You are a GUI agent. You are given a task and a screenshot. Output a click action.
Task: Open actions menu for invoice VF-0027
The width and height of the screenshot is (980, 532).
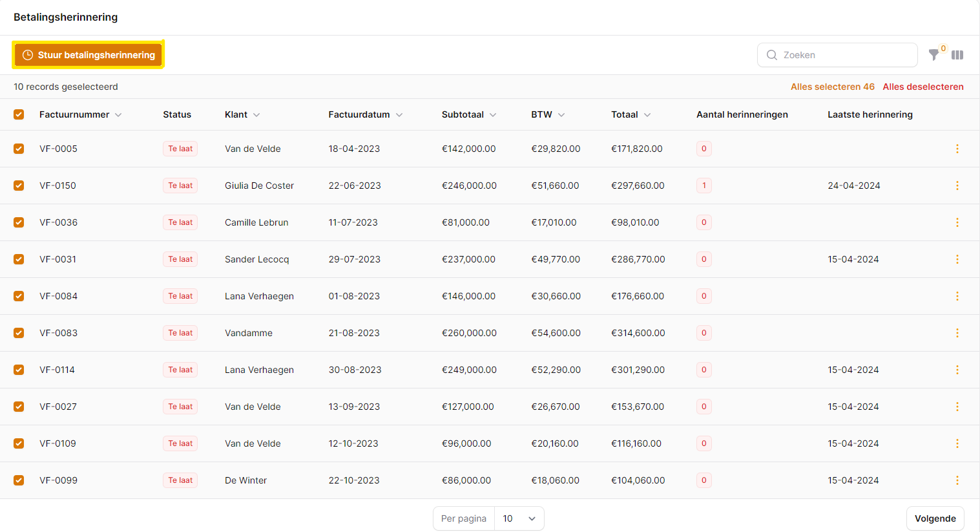[x=957, y=407]
